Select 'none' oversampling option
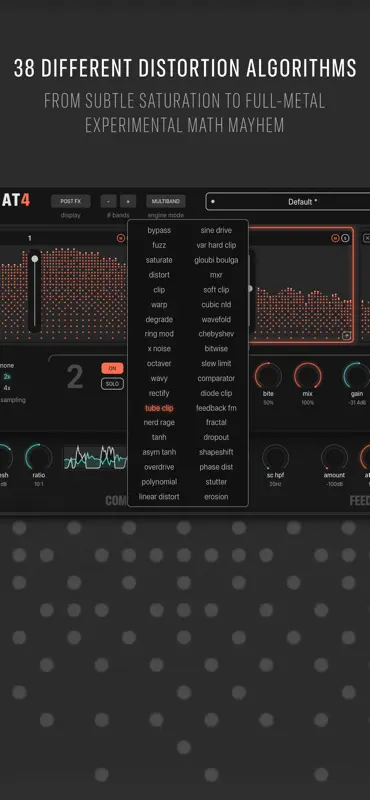The height and width of the screenshot is (800, 370). (x=7, y=365)
